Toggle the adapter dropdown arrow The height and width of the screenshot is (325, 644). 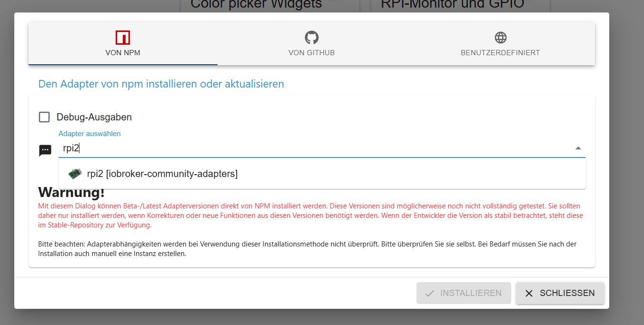[x=578, y=148]
